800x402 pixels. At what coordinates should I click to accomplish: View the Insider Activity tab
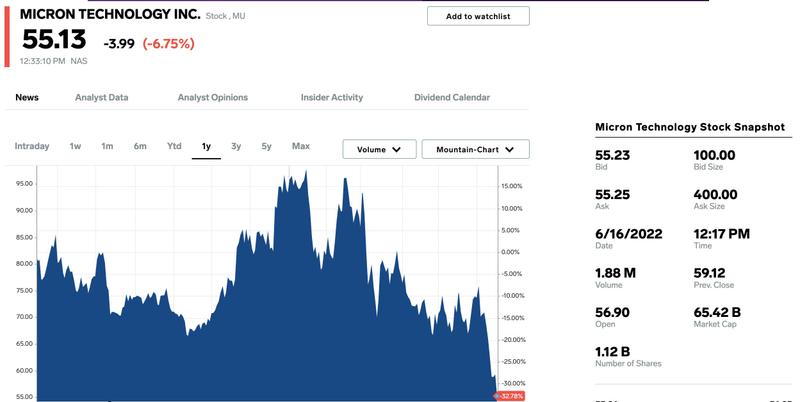pos(332,97)
